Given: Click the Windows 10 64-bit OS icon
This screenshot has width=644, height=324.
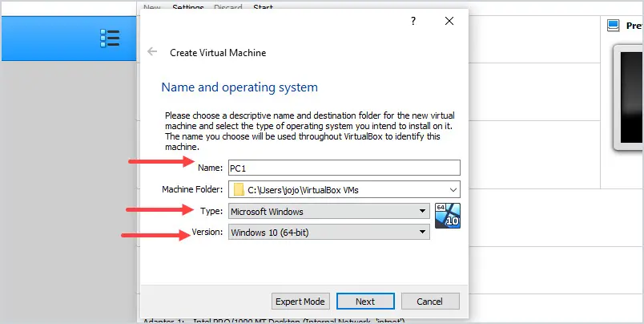Looking at the screenshot, I should (447, 216).
